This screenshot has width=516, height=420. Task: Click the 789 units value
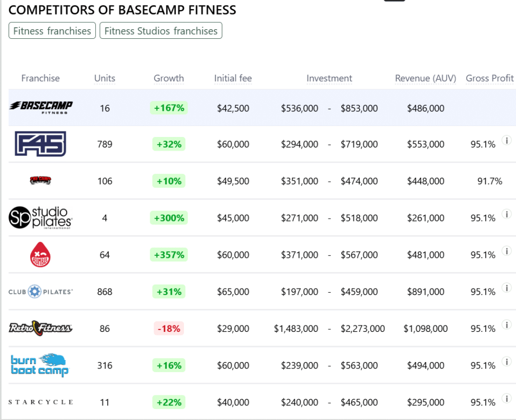105,144
